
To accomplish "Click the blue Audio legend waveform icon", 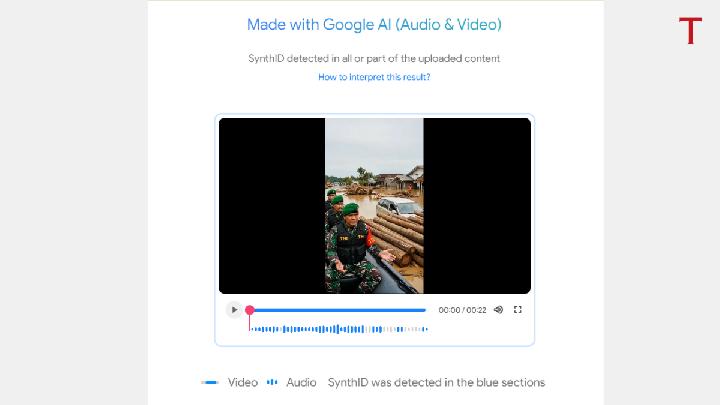I will (272, 382).
